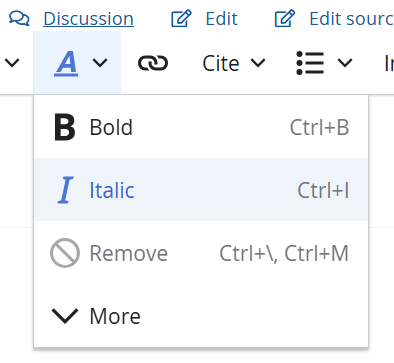394x363 pixels.
Task: Open the Cite dropdown menu
Action: click(x=234, y=63)
